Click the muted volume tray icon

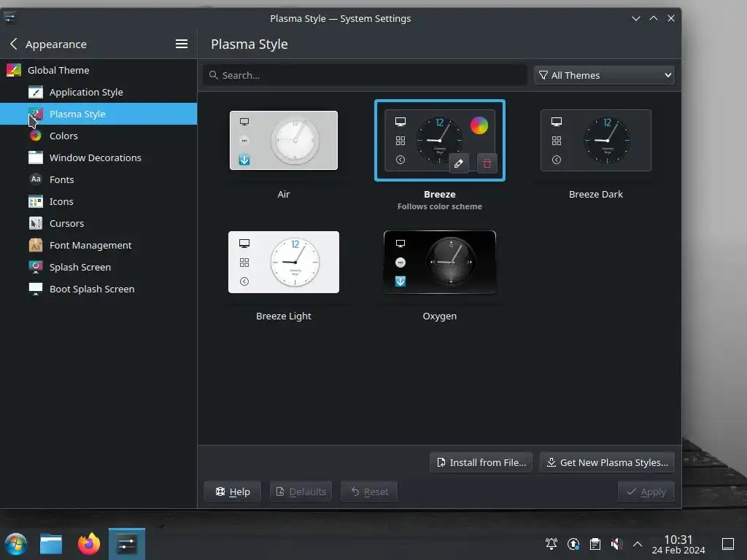pos(616,544)
